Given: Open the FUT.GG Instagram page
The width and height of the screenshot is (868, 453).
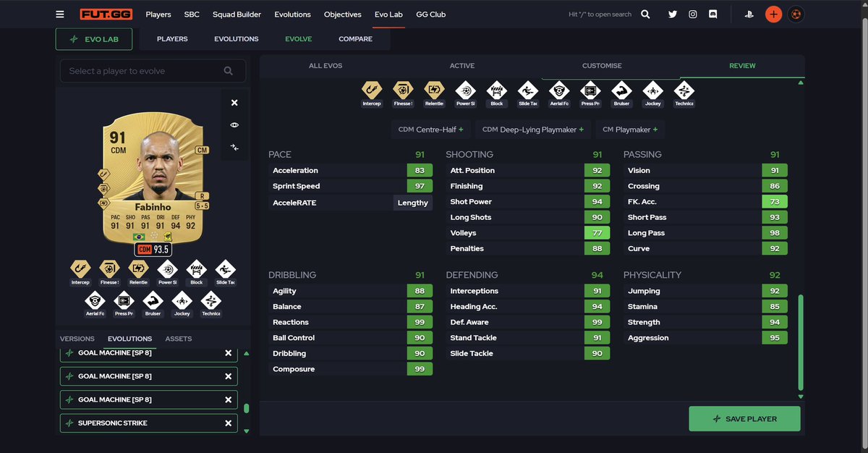Looking at the screenshot, I should point(693,14).
